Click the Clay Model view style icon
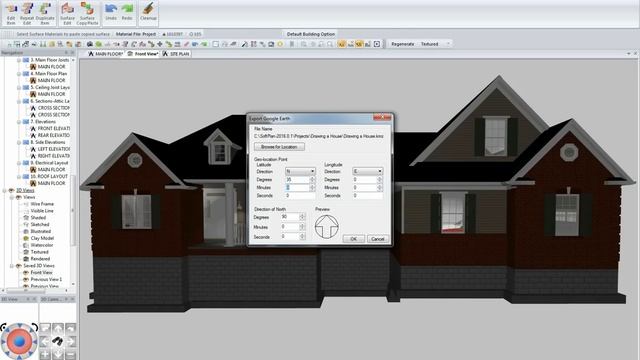The height and width of the screenshot is (360, 640). [x=26, y=238]
